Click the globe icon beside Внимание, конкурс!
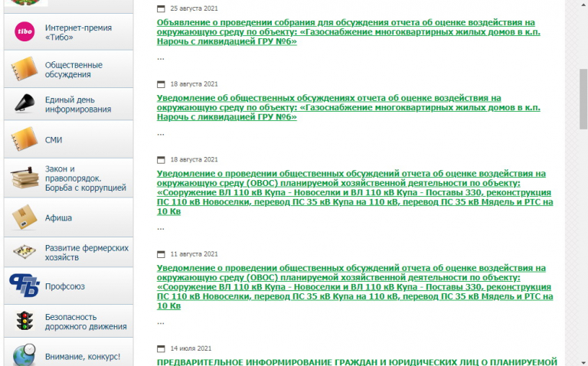The height and width of the screenshot is (366, 588). coord(24,354)
